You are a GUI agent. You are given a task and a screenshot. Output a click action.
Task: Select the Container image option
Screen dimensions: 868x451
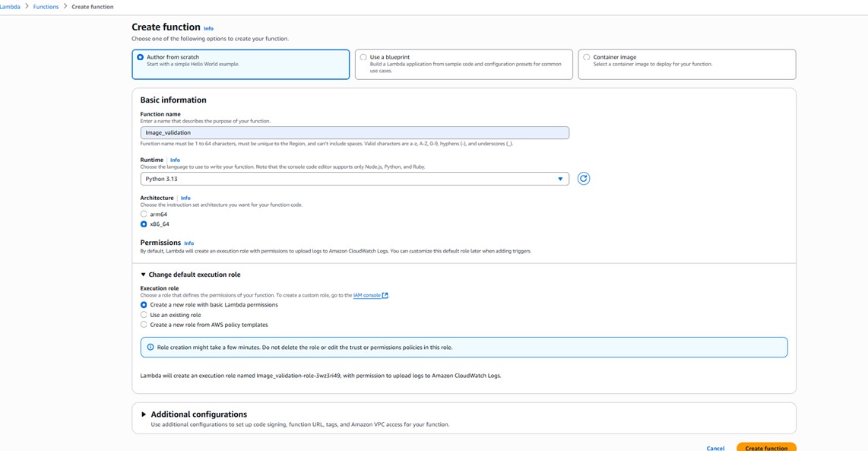coord(586,57)
